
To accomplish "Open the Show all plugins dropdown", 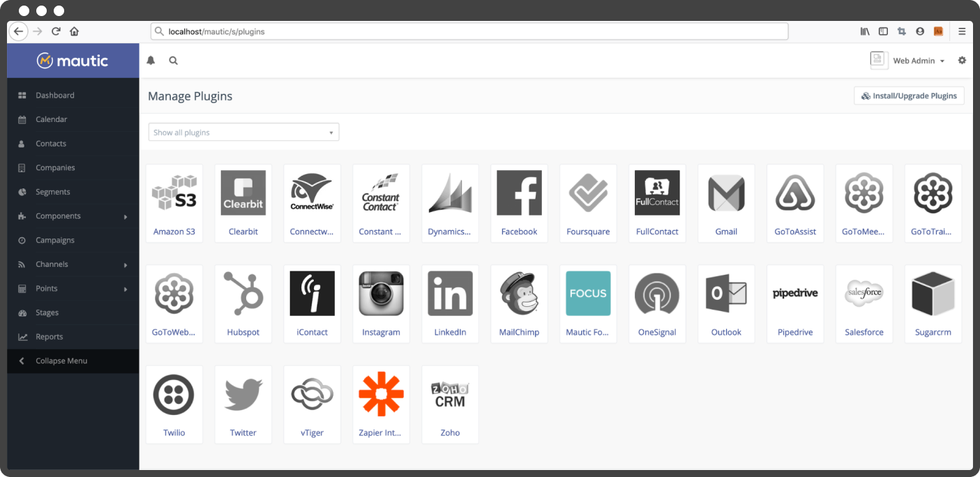I will click(x=243, y=132).
